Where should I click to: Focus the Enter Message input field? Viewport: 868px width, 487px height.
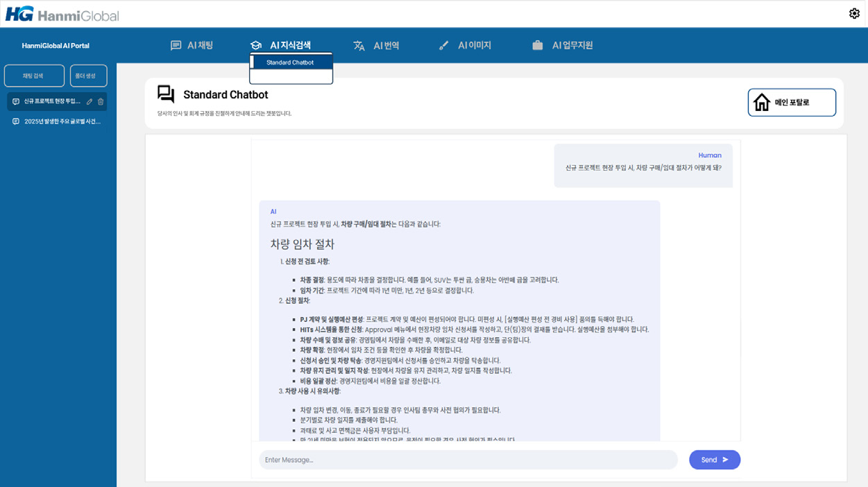pyautogui.click(x=468, y=460)
